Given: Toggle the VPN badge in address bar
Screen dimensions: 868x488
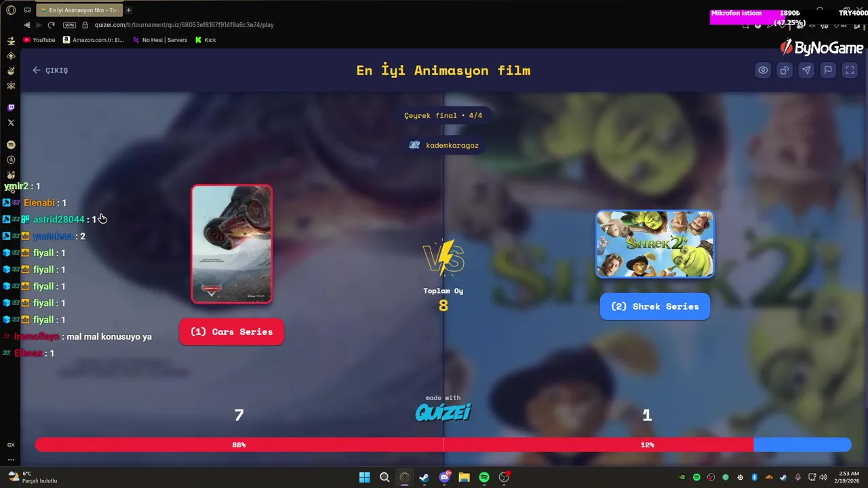Looking at the screenshot, I should click(x=69, y=25).
